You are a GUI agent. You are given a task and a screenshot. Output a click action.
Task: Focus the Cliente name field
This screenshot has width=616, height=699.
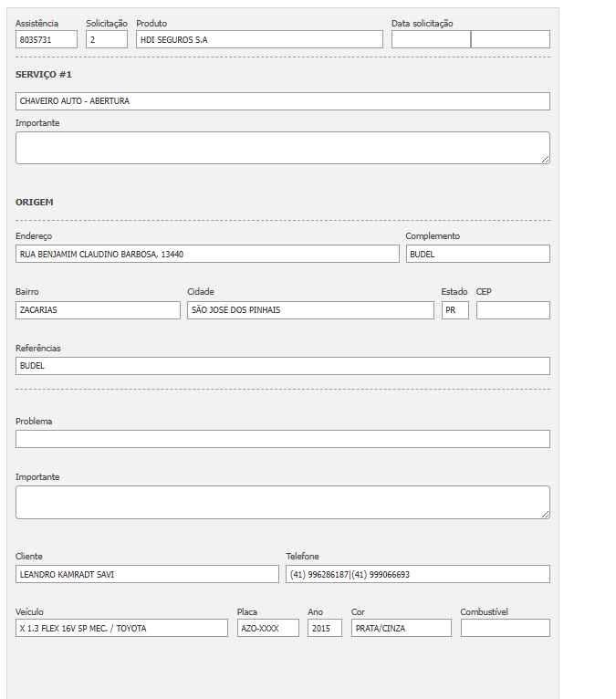click(x=147, y=574)
